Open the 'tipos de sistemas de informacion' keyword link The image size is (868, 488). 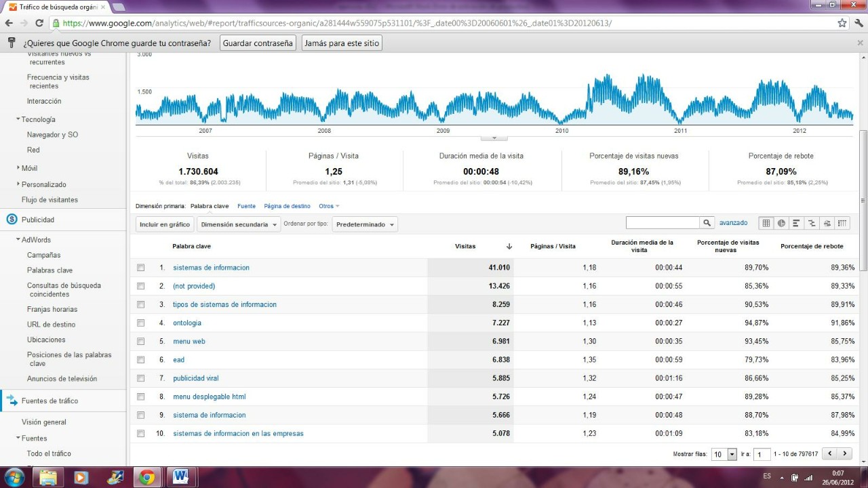pos(224,304)
